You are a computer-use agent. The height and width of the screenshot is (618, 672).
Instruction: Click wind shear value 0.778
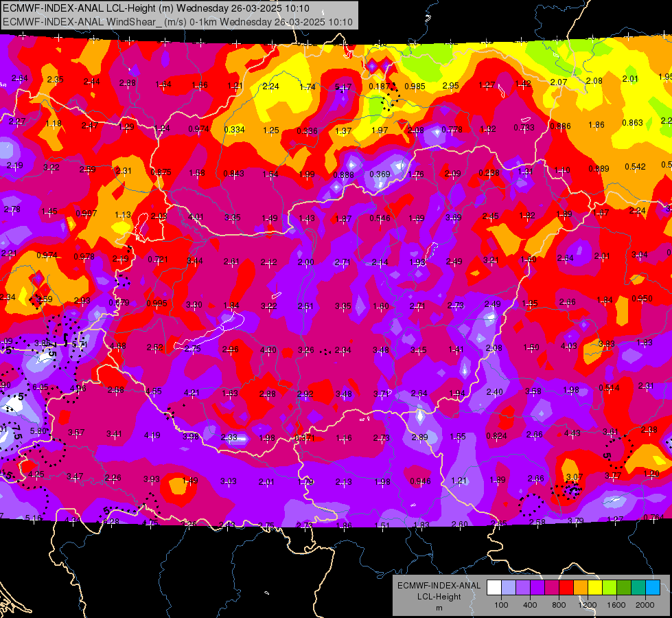coord(452,130)
